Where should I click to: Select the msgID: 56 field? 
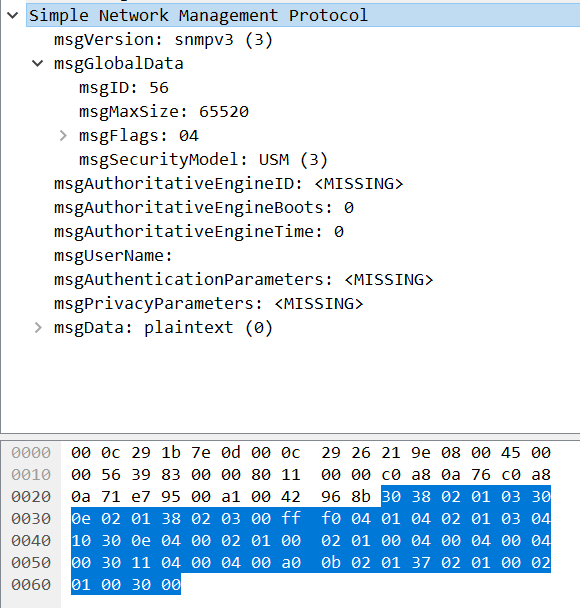(x=124, y=88)
